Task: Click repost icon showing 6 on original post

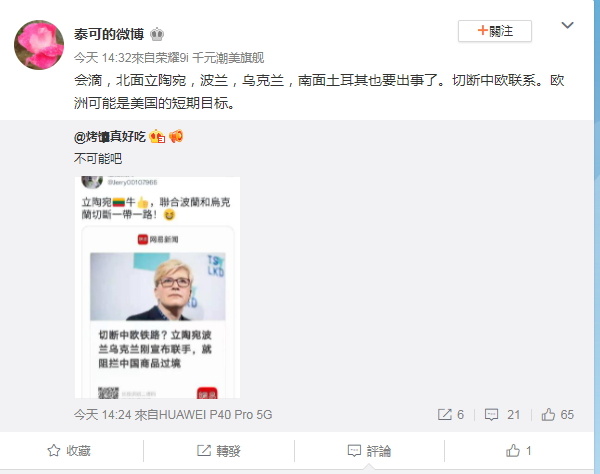Action: tap(451, 415)
